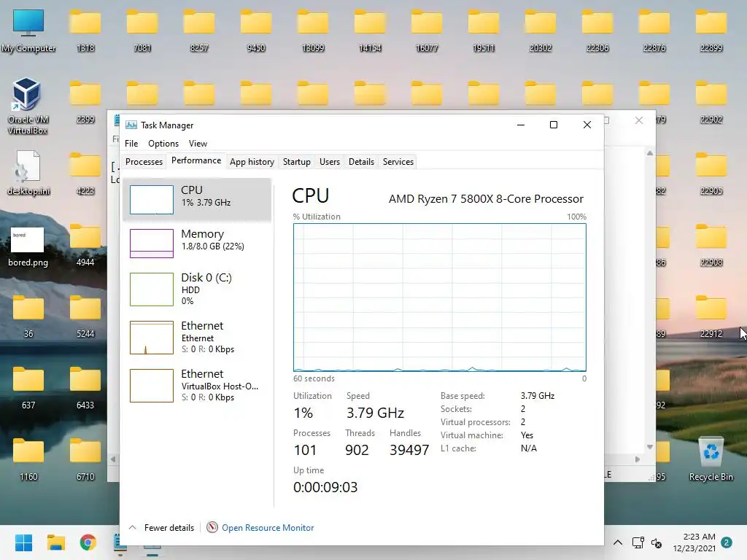The width and height of the screenshot is (747, 560).
Task: Switch to the Users tab
Action: (330, 162)
